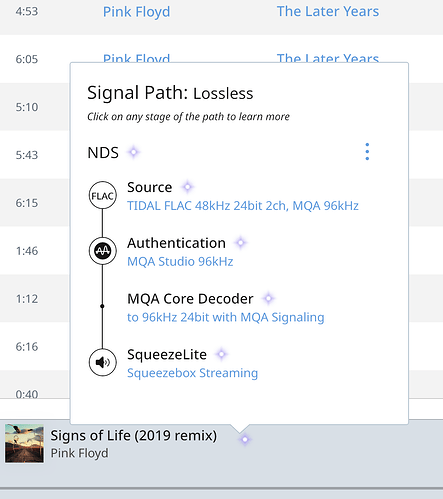Click 'to 96kHz 24bit with MQA Signaling'
Image resolution: width=443 pixels, height=499 pixels.
(x=226, y=317)
